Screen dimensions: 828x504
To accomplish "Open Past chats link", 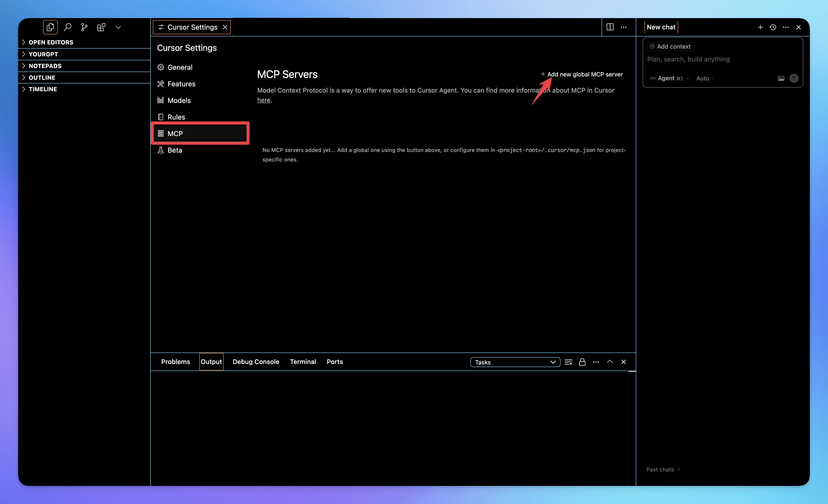I will tap(663, 469).
